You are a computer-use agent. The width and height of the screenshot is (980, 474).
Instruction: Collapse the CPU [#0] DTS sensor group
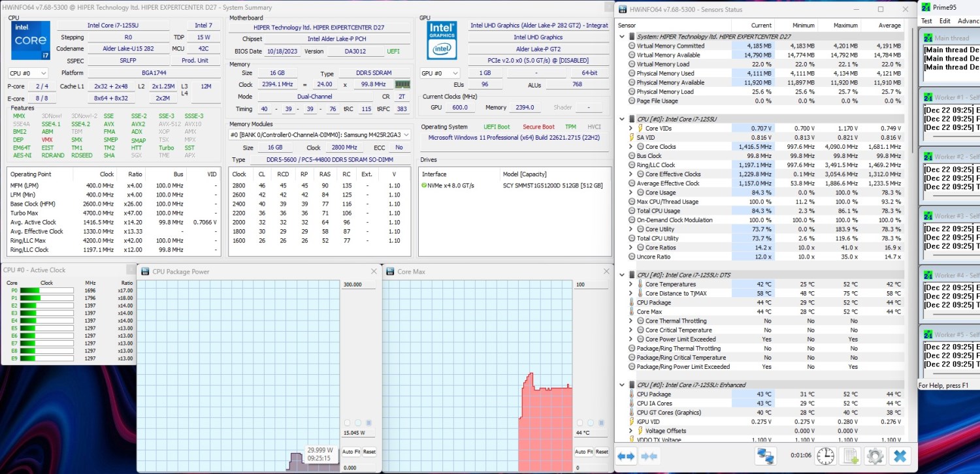click(x=623, y=275)
